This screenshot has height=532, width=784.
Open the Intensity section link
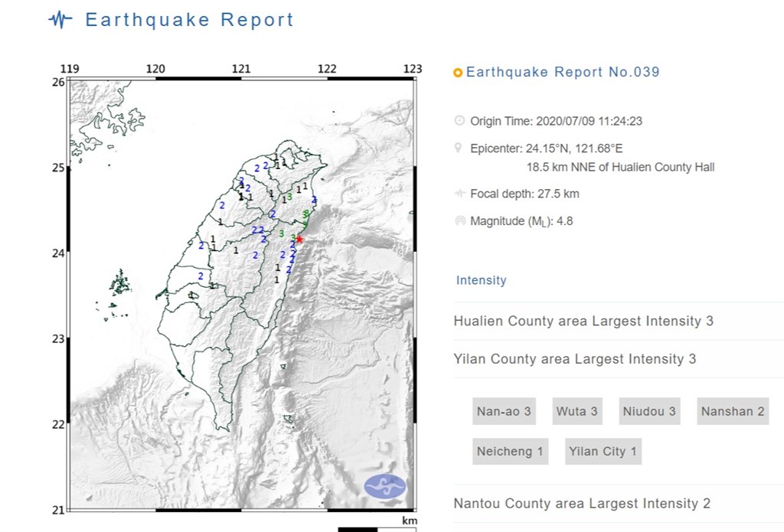[481, 280]
